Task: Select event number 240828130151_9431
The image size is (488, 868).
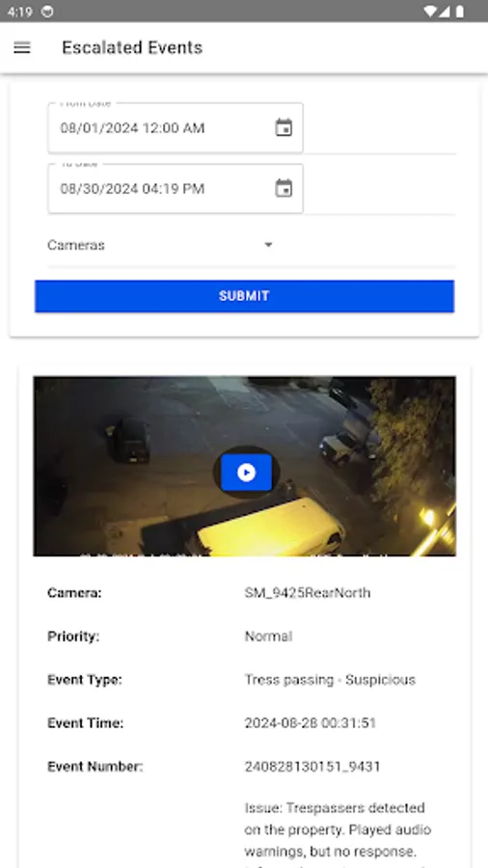Action: [x=312, y=767]
